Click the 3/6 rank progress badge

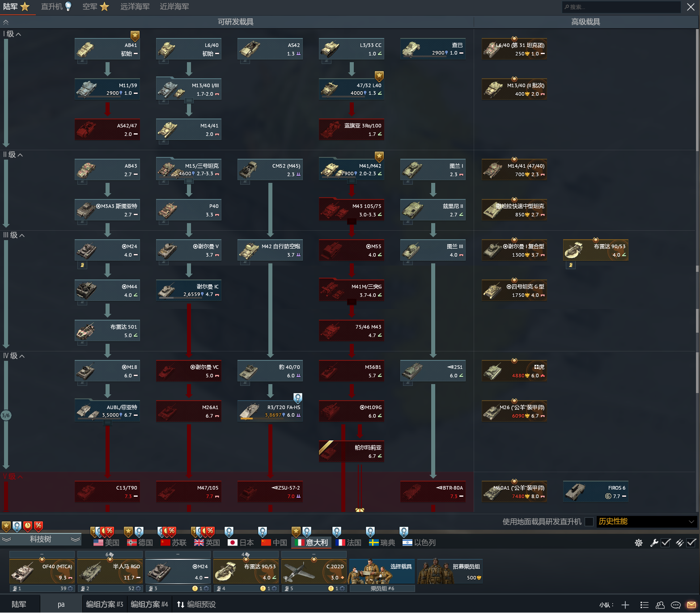6,415
